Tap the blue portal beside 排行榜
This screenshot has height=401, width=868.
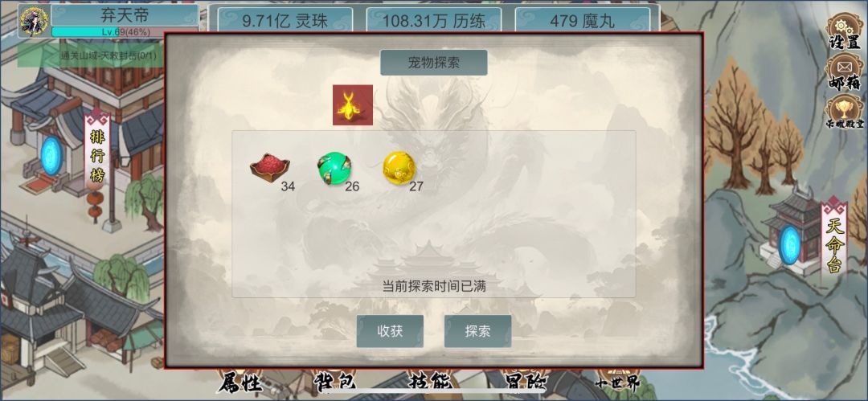tap(51, 156)
